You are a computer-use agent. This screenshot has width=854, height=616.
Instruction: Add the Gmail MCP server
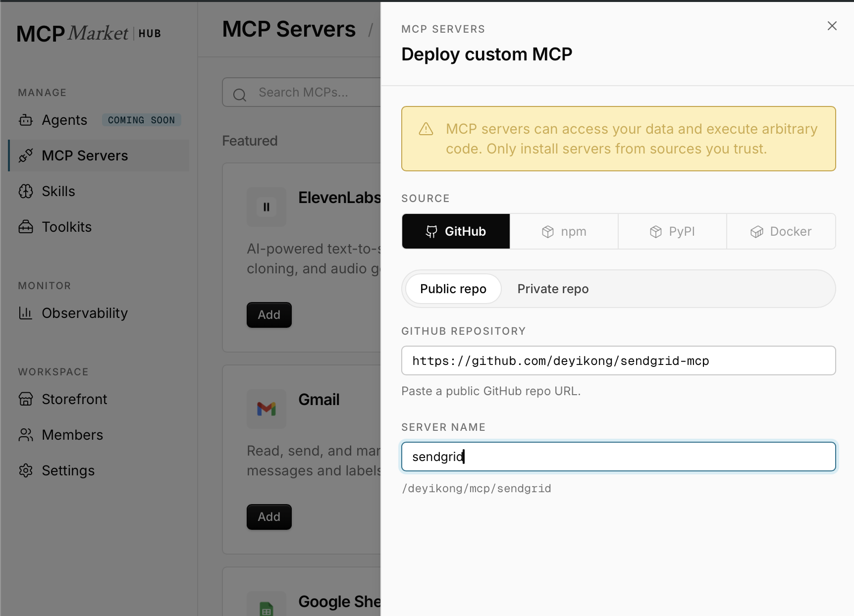269,517
